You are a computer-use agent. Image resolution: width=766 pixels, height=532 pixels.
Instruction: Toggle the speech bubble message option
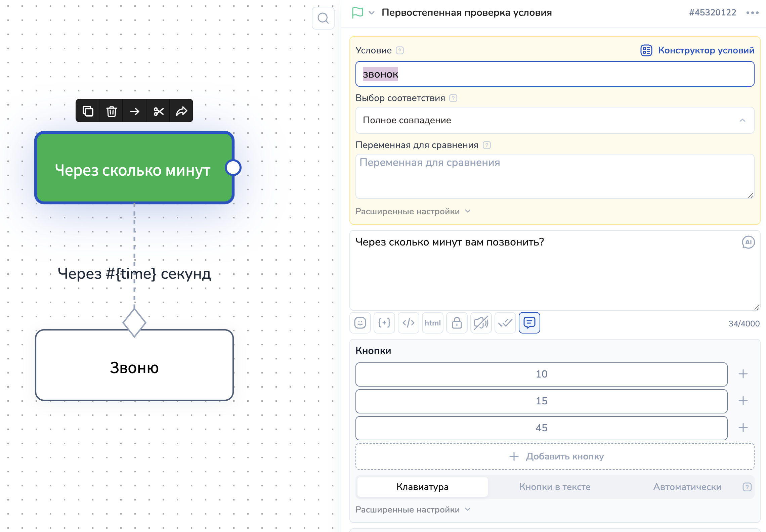529,323
